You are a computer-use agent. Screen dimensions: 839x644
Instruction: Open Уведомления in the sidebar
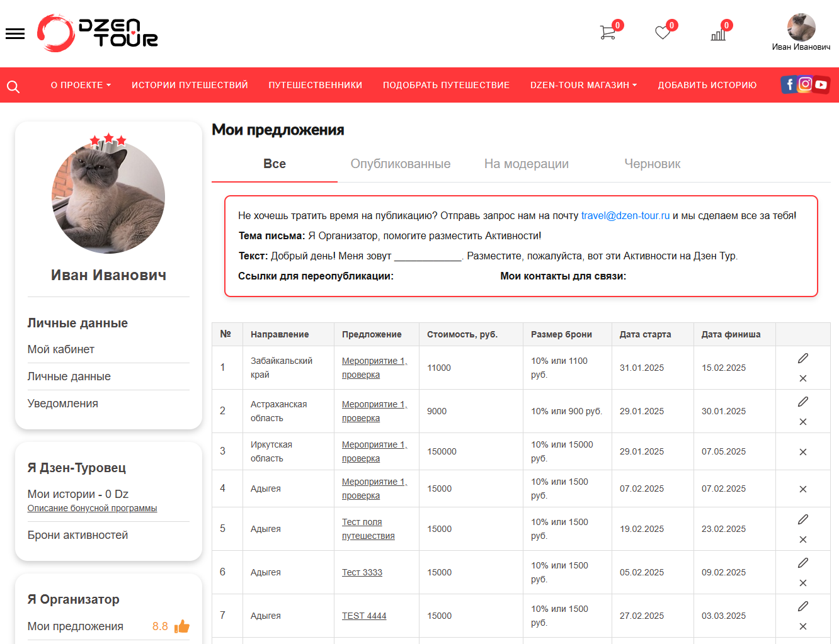click(x=63, y=404)
